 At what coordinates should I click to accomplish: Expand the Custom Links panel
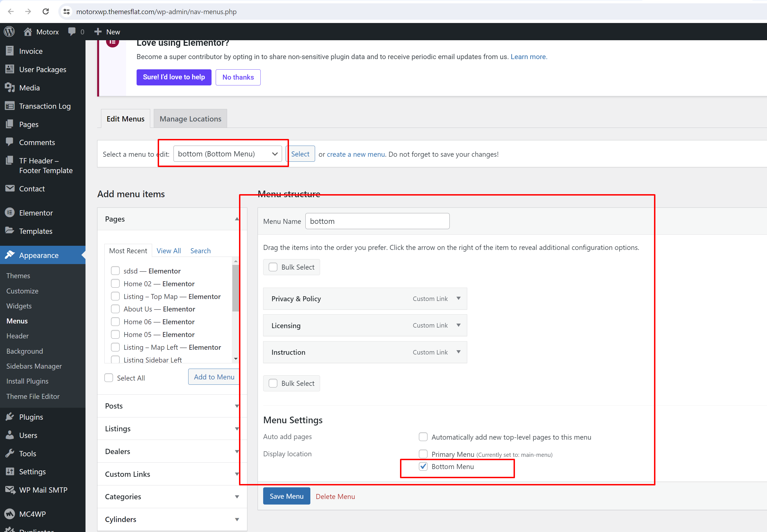tap(237, 474)
